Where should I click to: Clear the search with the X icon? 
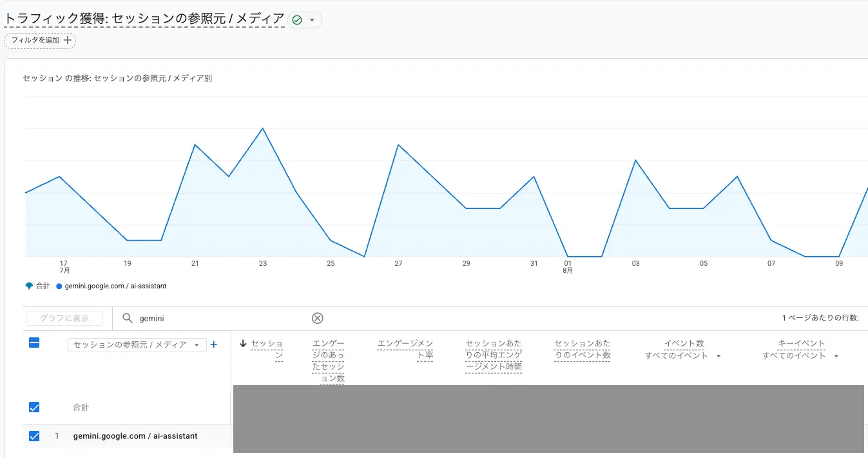click(318, 318)
